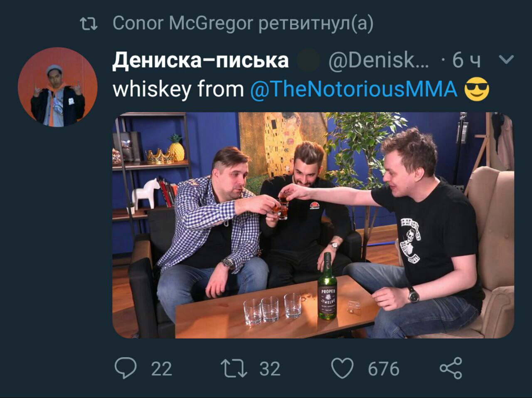Click the tweet text 'whiskey from'
Screen dimensions: 532x398
tap(178, 89)
